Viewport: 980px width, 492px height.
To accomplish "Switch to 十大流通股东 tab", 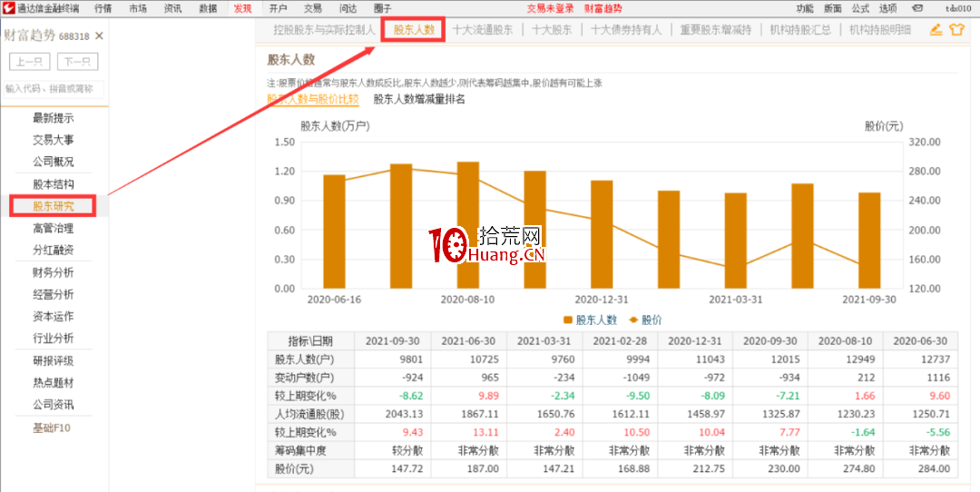I will [483, 29].
